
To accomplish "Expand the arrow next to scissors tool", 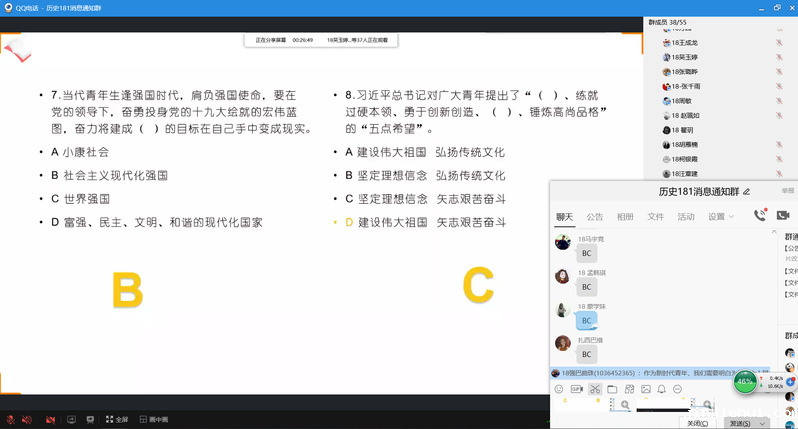I will tap(605, 389).
